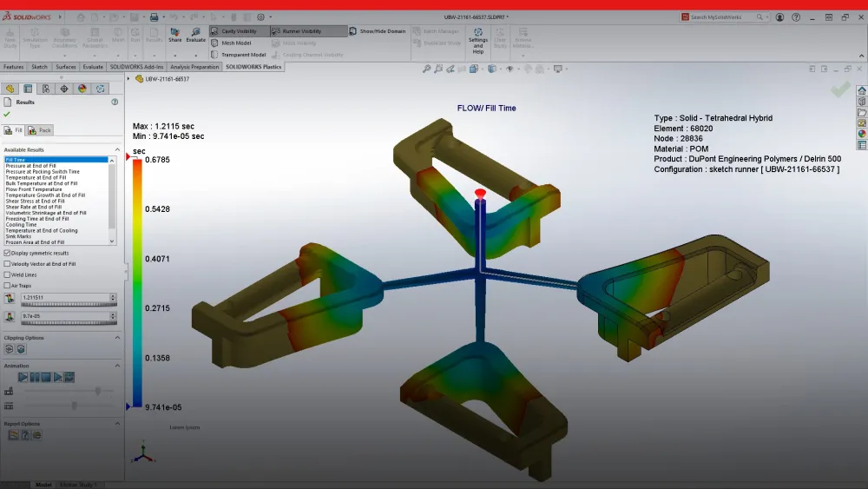
Task: Collapse the Available Results section
Action: tap(117, 149)
